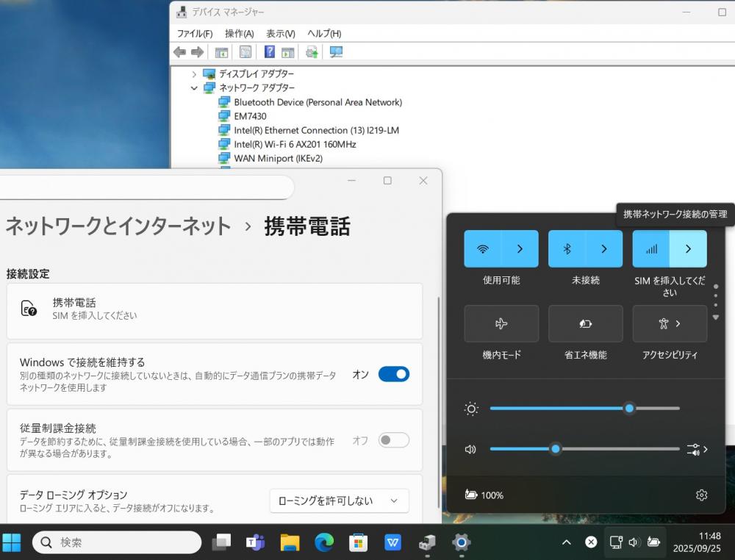The width and height of the screenshot is (735, 560).
Task: Toggle Airplane mode (機内モード) tile
Action: click(501, 323)
